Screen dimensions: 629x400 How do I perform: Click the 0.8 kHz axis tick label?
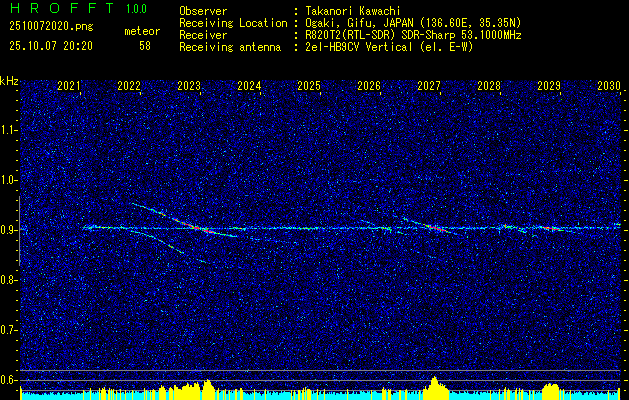click(x=9, y=280)
